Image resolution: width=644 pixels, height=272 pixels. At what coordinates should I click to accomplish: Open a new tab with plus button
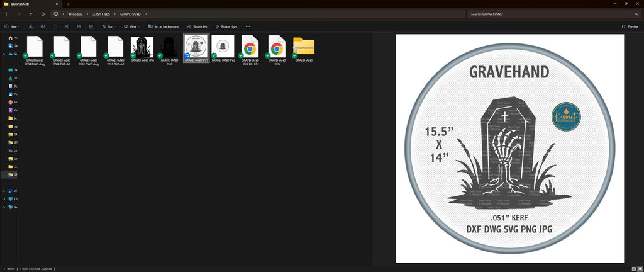[68, 4]
